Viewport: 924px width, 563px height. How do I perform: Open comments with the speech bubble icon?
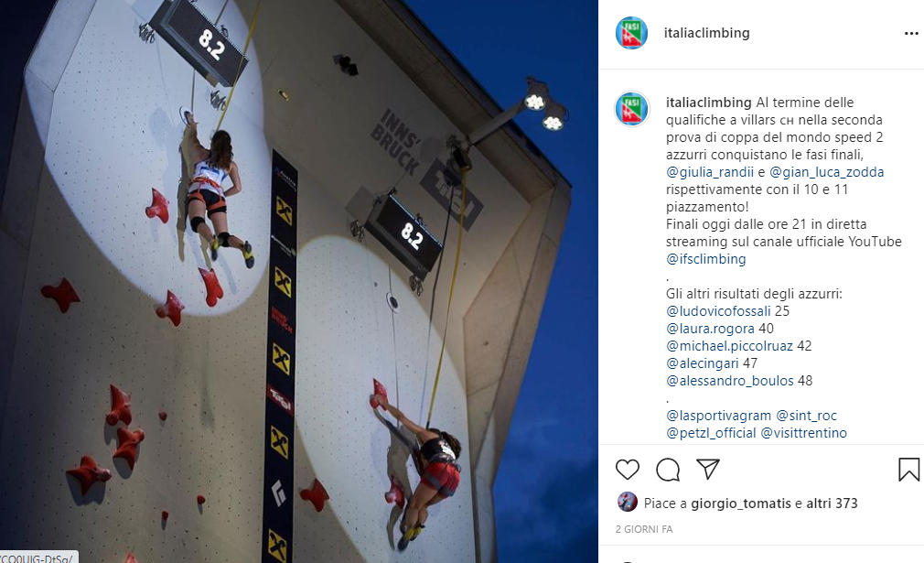[x=668, y=470]
